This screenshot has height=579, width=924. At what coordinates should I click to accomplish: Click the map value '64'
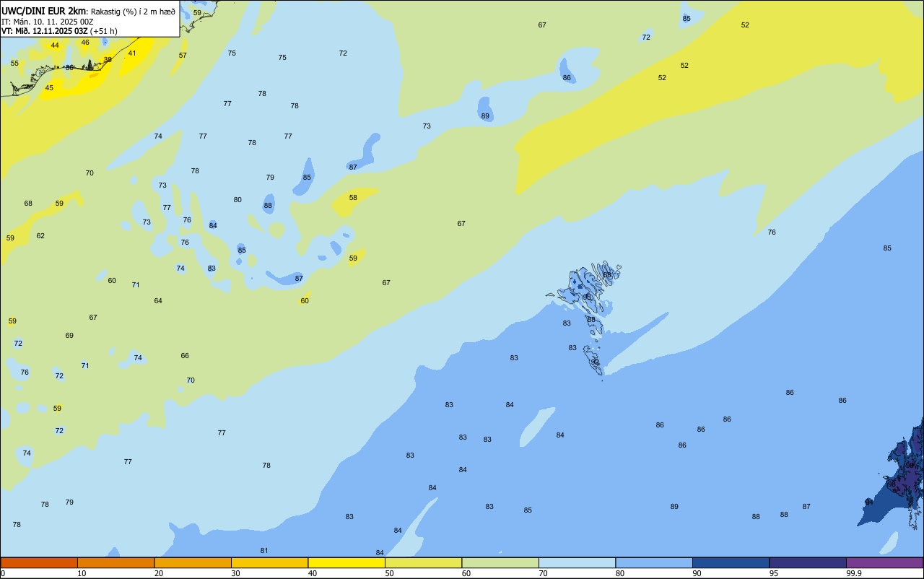(x=158, y=301)
